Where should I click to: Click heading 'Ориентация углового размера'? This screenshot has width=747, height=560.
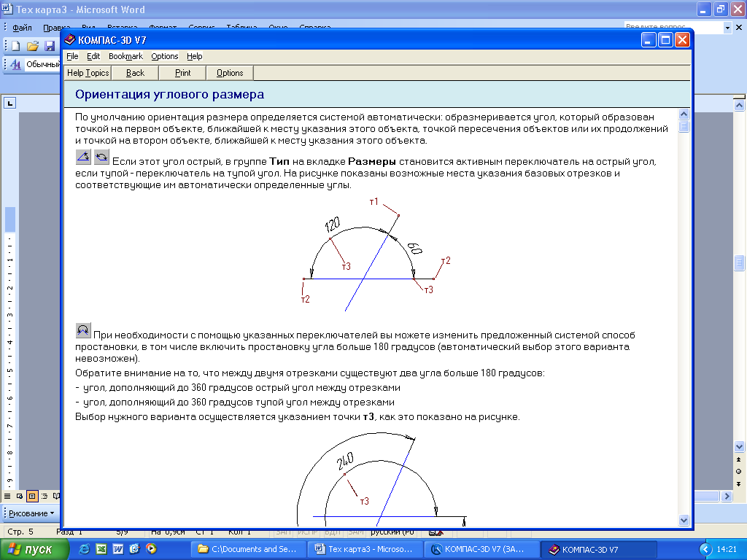pyautogui.click(x=169, y=94)
